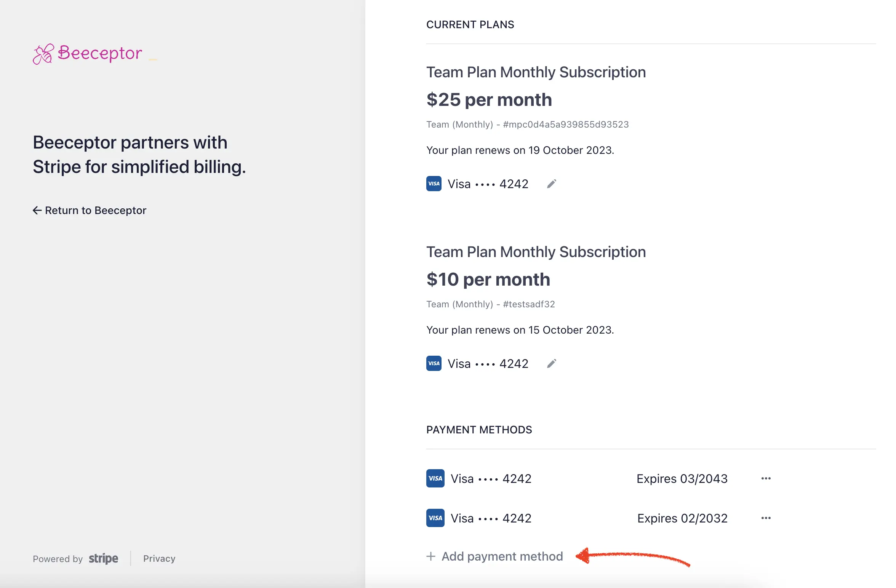This screenshot has height=588, width=896.
Task: Click the renewal date 19 October 2023 text
Action: (x=570, y=150)
